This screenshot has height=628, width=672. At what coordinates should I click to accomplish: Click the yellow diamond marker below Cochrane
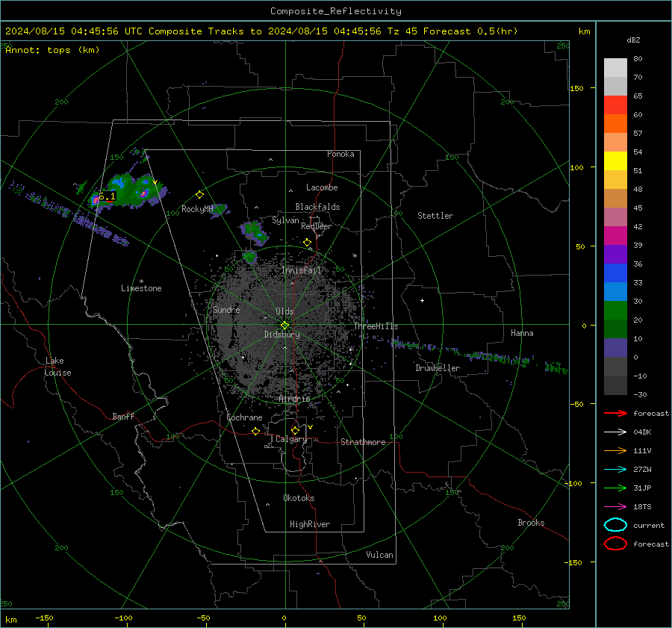(x=255, y=431)
